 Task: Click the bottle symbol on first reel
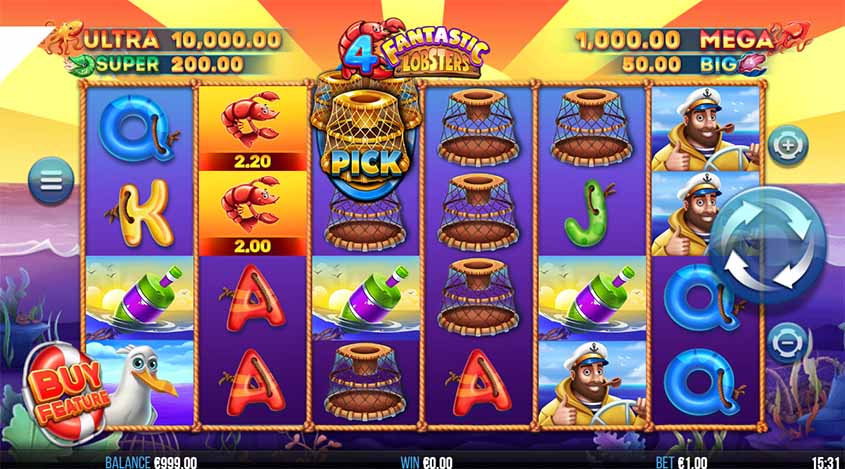coord(140,298)
